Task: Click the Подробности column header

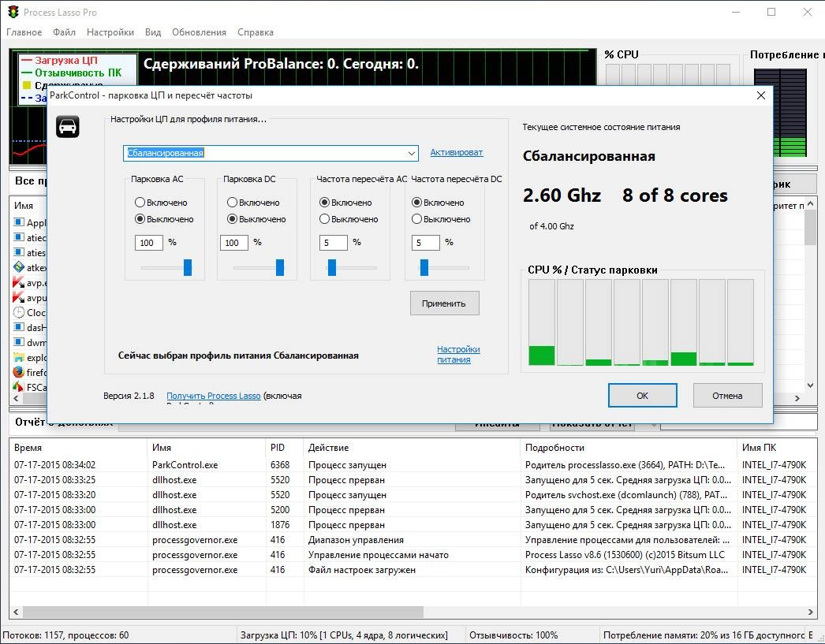Action: tap(629, 448)
